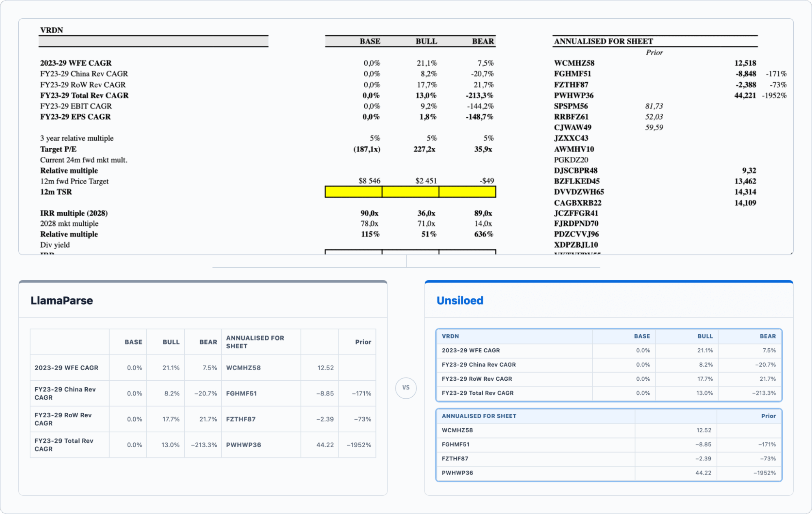Select the LlamaParse panel heading
The image size is (812, 514).
[x=62, y=300]
